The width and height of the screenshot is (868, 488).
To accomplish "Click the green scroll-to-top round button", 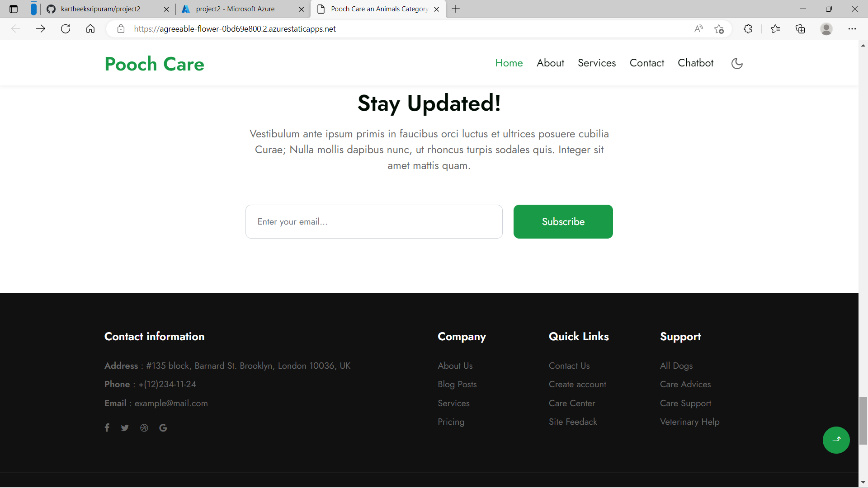I will click(x=836, y=440).
